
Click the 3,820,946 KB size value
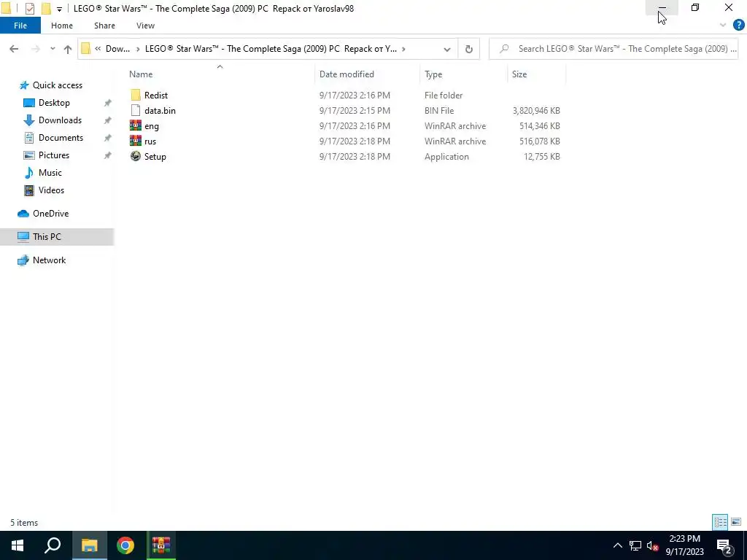click(536, 111)
